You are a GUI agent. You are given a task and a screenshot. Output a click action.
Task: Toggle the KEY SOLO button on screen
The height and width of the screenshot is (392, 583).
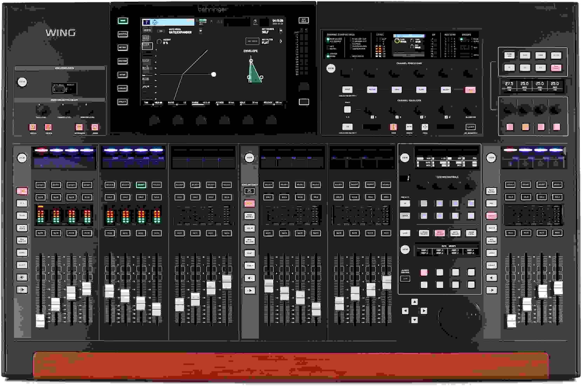click(252, 41)
